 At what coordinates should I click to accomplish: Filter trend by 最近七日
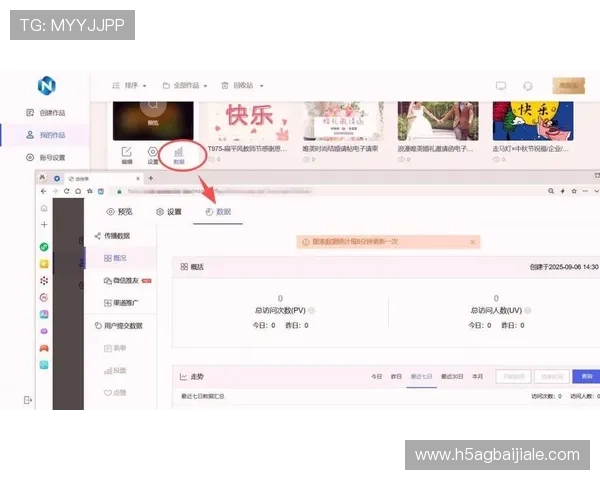point(421,377)
